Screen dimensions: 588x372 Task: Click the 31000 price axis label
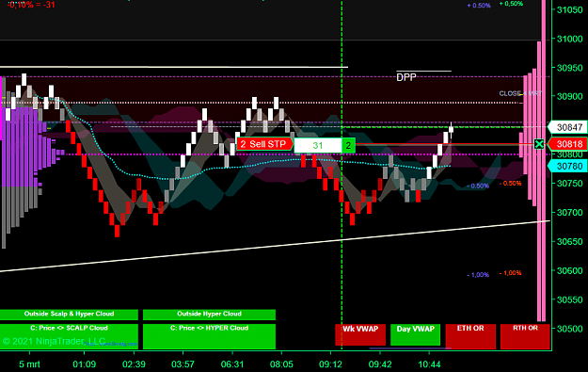pos(569,39)
